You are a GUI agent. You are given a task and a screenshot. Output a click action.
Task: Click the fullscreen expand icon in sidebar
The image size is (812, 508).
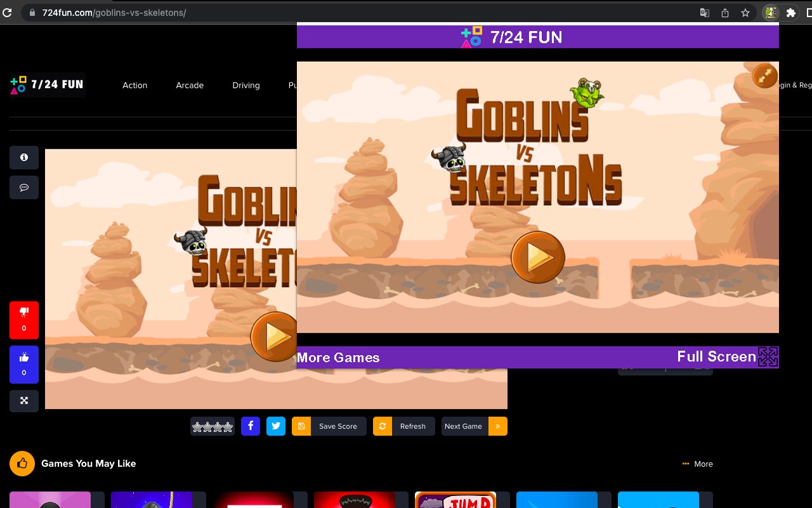coord(23,401)
